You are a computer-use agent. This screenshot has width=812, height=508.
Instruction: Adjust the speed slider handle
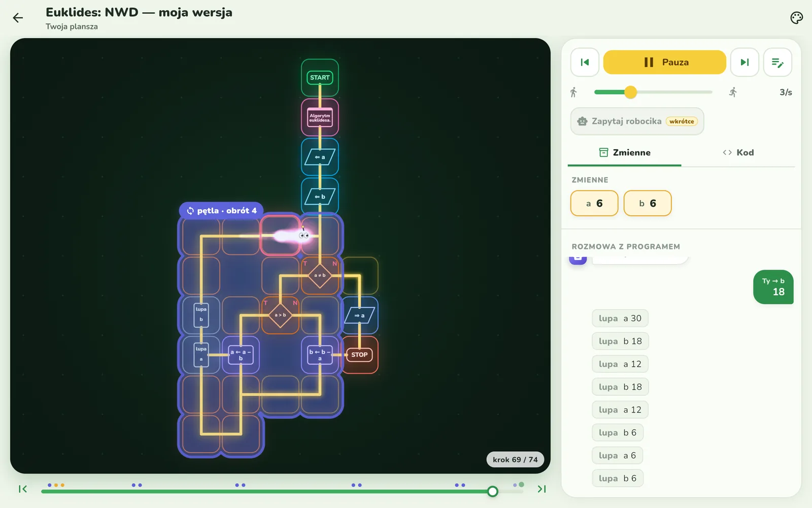(x=630, y=92)
